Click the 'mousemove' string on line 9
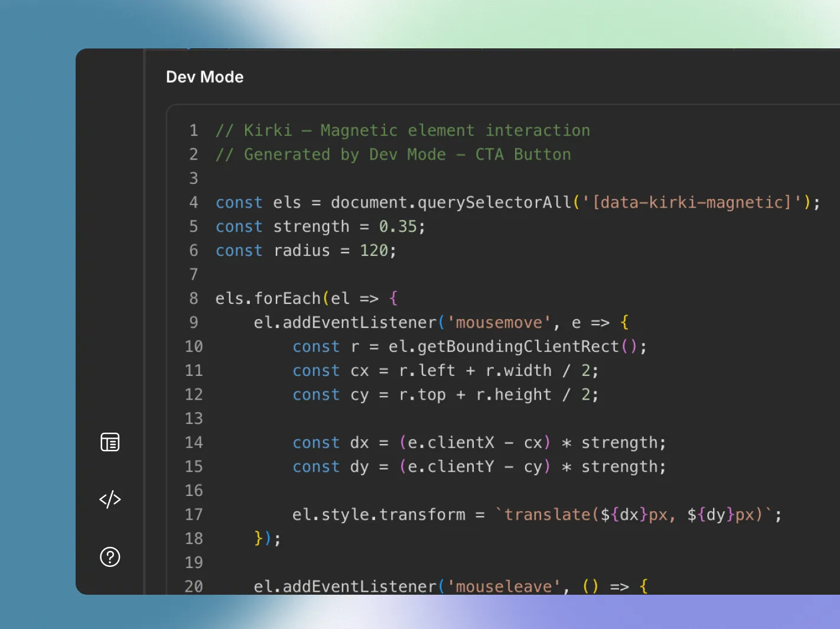 coord(499,323)
